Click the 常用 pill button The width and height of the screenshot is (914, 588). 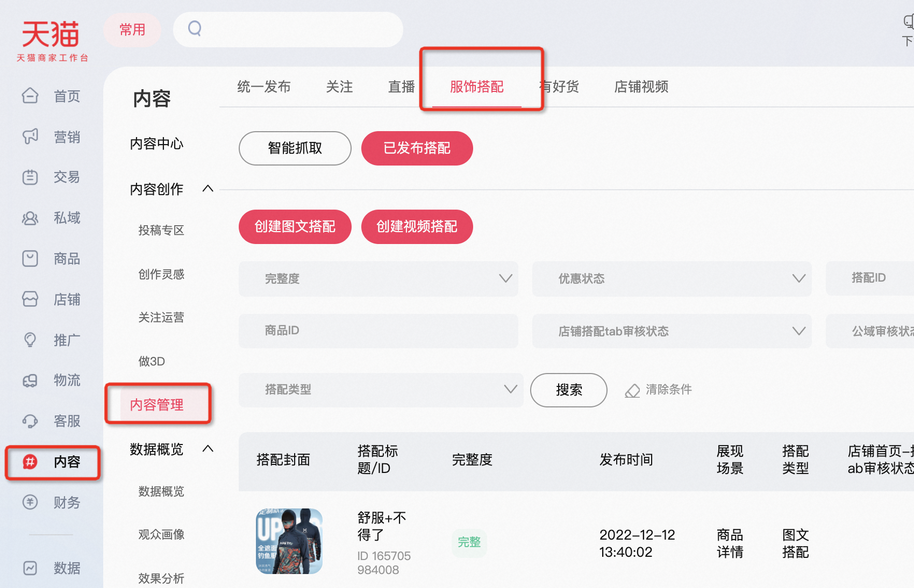pyautogui.click(x=132, y=30)
